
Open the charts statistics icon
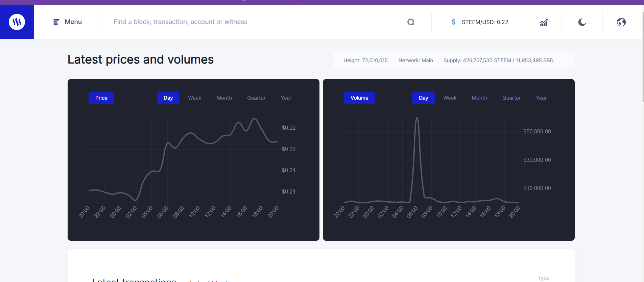(544, 22)
